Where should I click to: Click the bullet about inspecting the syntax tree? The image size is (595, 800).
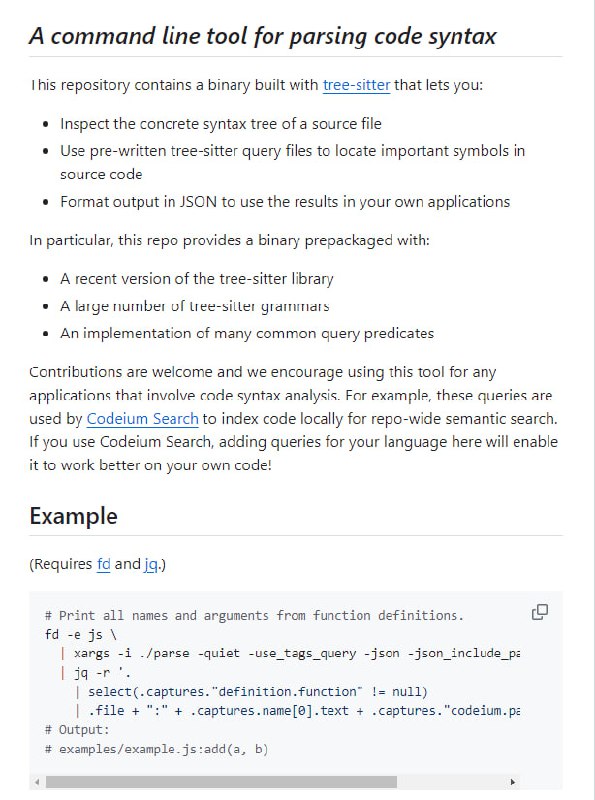click(x=214, y=124)
